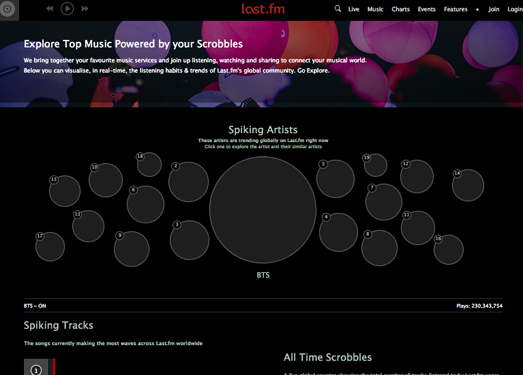The image size is (523, 375).
Task: Click the Spiking Artists heading
Action: pyautogui.click(x=263, y=129)
